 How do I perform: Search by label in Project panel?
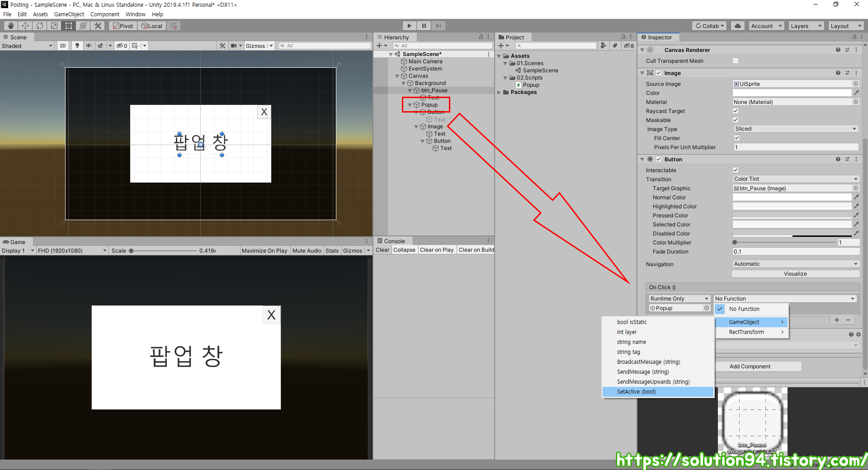tap(614, 46)
